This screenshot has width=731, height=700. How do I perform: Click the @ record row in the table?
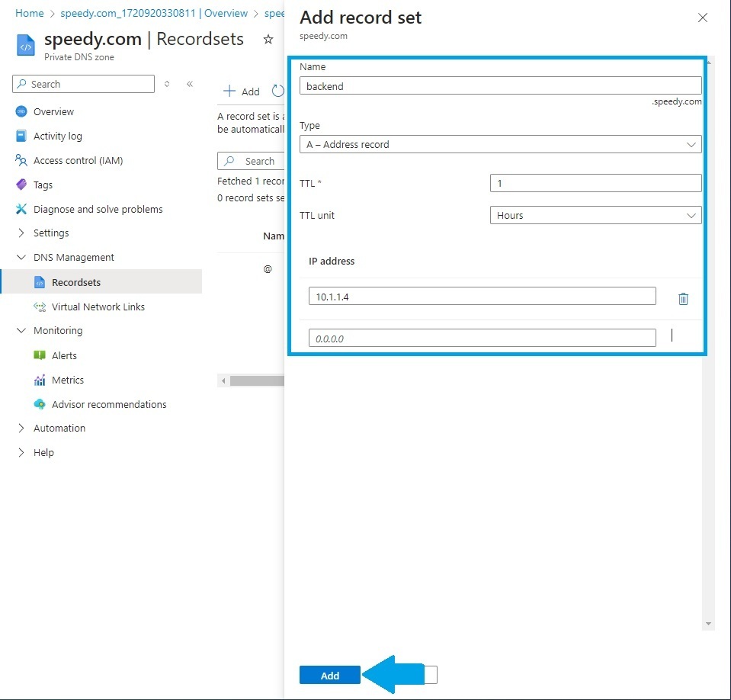[x=268, y=269]
